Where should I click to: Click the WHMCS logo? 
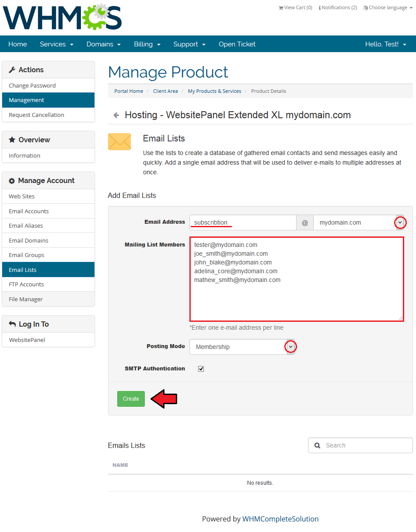[62, 18]
